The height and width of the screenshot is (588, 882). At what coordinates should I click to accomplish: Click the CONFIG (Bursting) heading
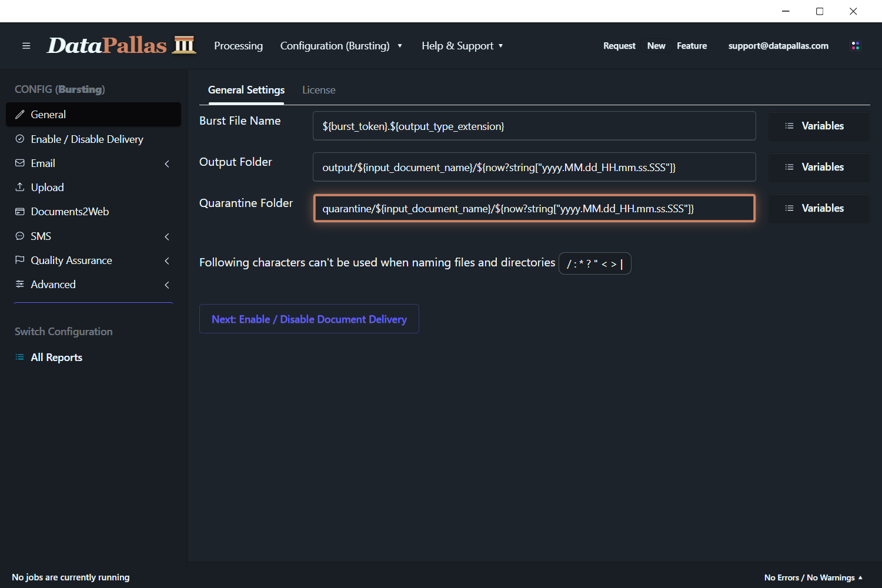pos(60,89)
